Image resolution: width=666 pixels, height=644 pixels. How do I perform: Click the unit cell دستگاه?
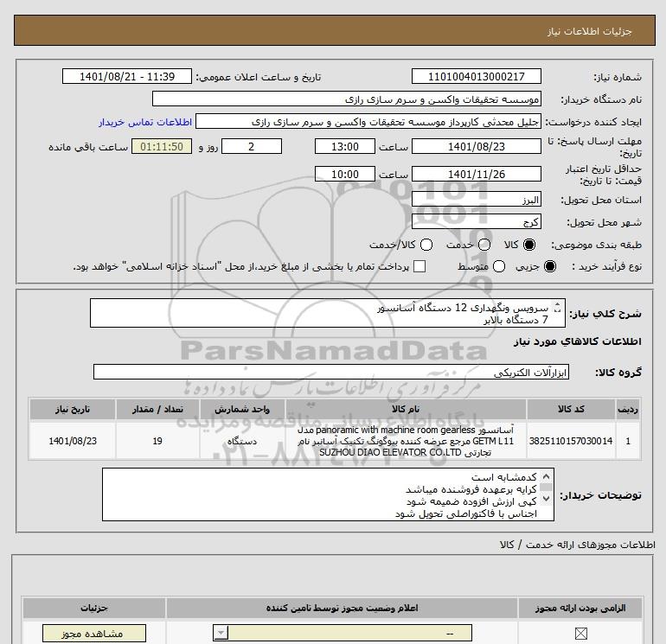point(242,441)
